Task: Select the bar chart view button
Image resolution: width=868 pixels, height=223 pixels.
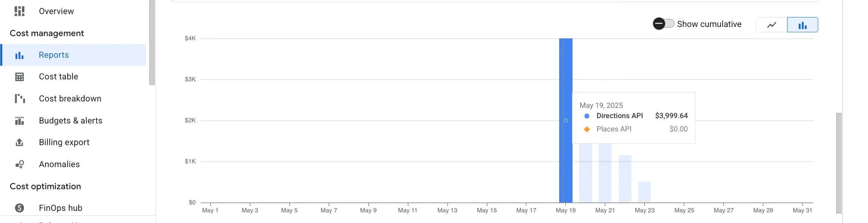Action: pos(802,25)
